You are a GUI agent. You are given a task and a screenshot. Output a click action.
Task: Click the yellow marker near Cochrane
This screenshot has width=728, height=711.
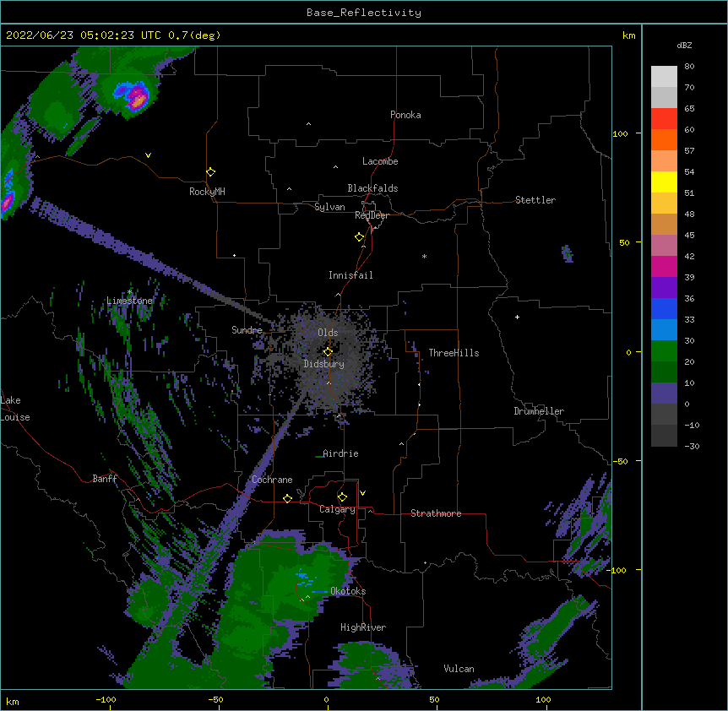click(x=287, y=498)
